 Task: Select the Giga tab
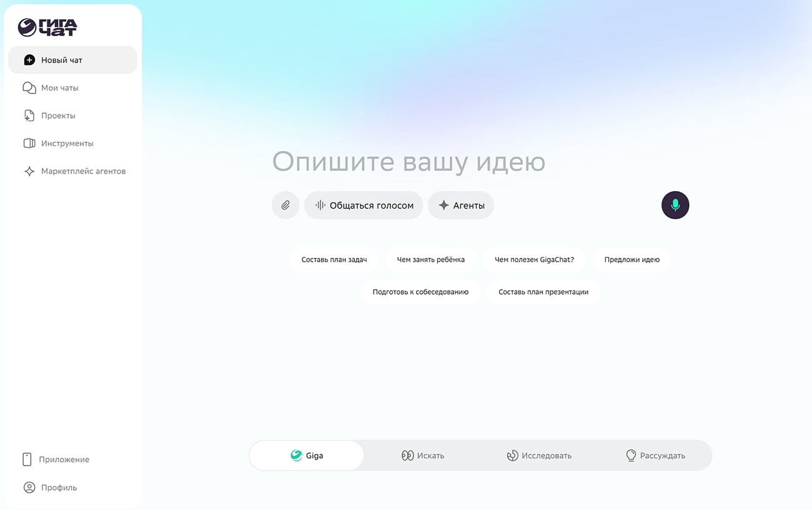coord(307,455)
